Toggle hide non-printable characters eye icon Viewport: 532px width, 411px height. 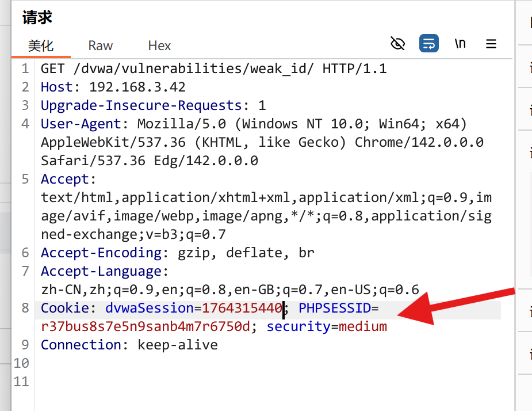pyautogui.click(x=397, y=44)
